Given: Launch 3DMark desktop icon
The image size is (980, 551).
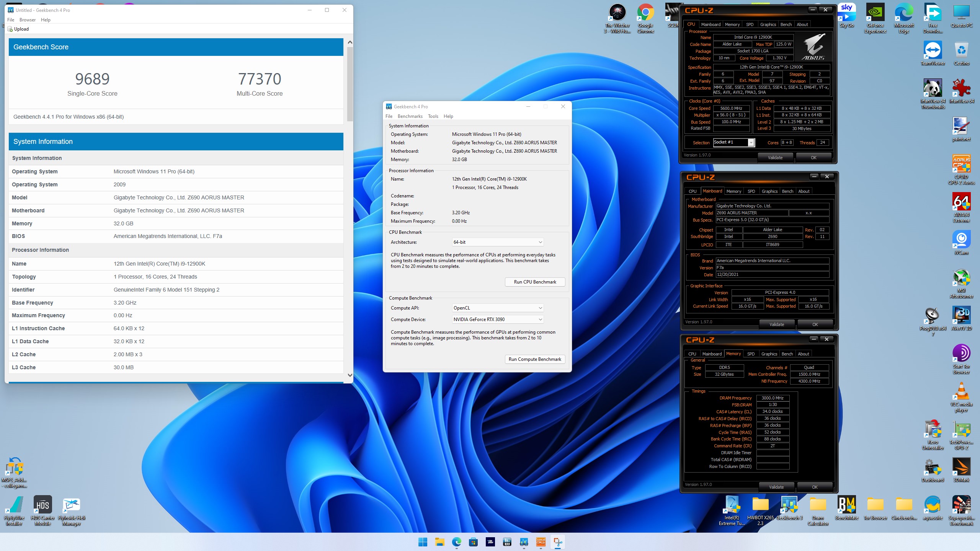Looking at the screenshot, I should [961, 470].
